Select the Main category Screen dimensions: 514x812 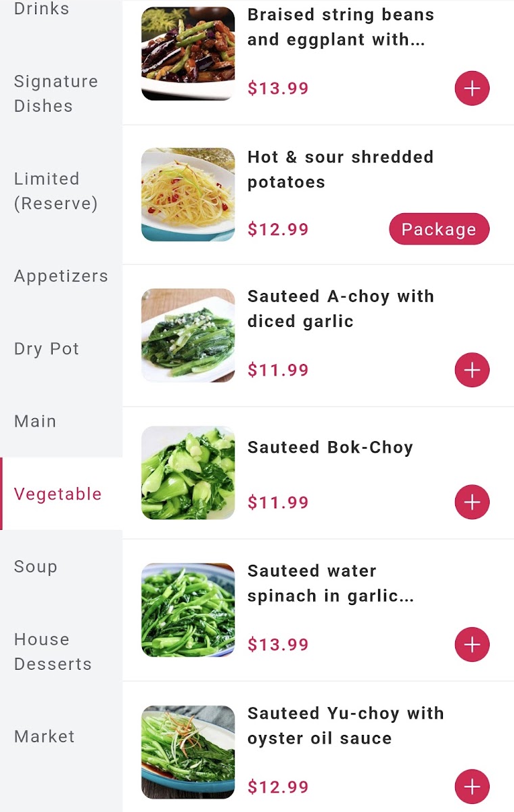[x=35, y=421]
